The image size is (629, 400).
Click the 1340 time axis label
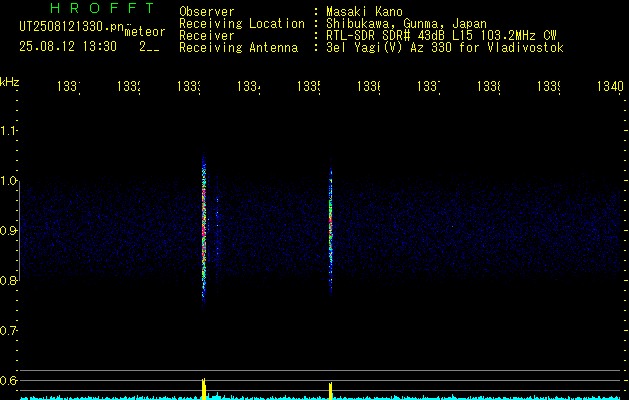[x=610, y=87]
